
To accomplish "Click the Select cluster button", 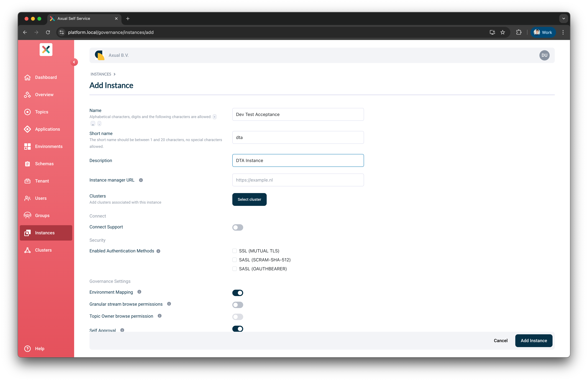I will coord(249,199).
